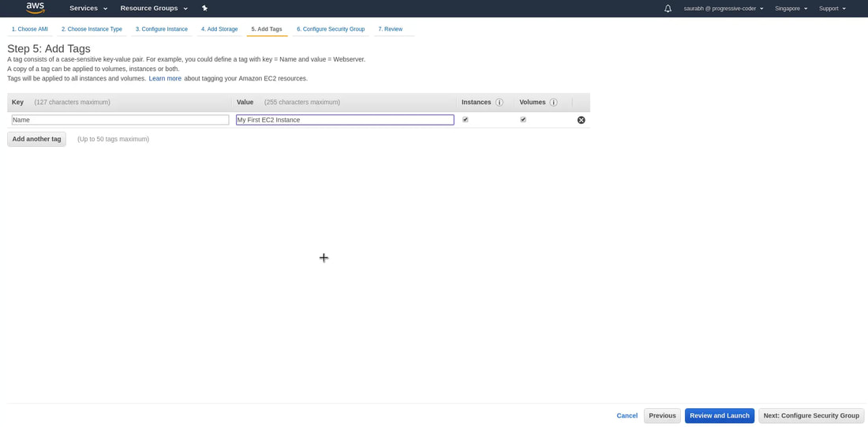
Task: Go to the 4. Add Storage step
Action: [219, 29]
